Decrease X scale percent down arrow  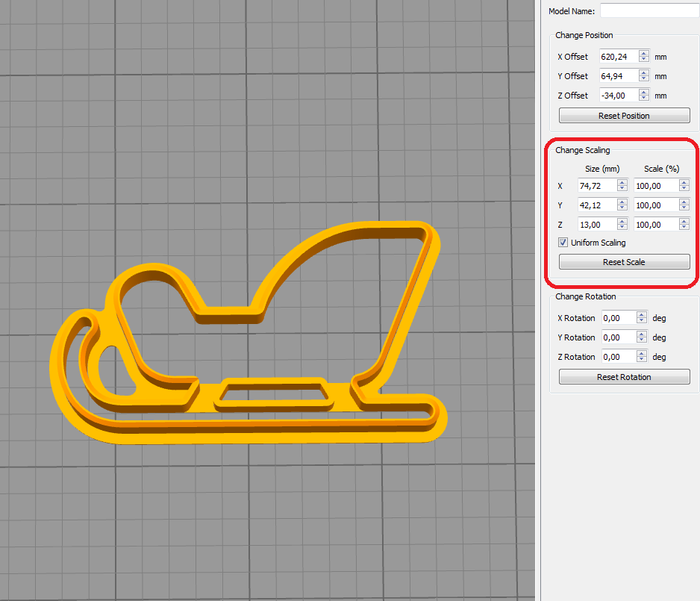684,189
